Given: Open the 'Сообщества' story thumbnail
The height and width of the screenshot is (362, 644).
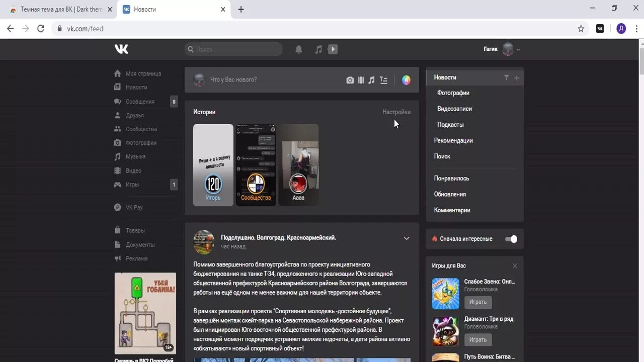Looking at the screenshot, I should 256,165.
